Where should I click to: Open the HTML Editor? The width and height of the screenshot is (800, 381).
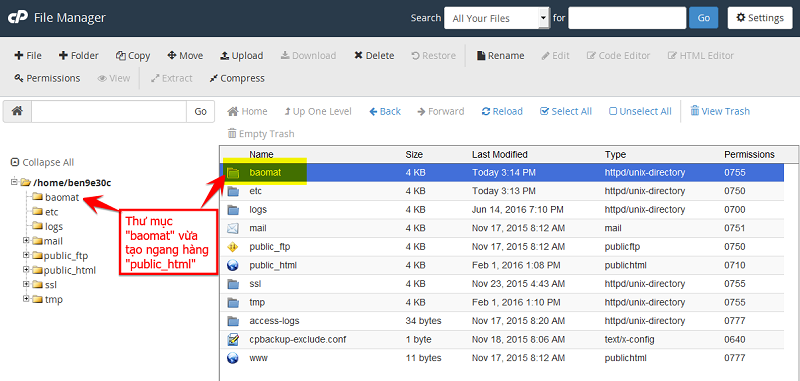pyautogui.click(x=701, y=56)
